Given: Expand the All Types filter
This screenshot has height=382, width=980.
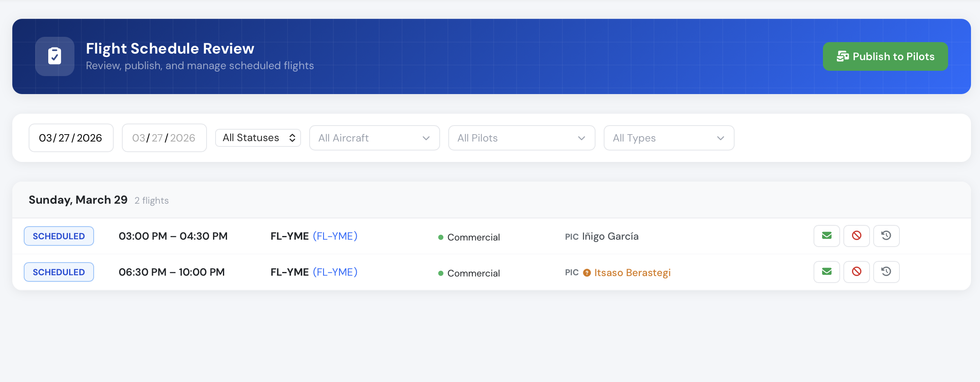Looking at the screenshot, I should coord(669,138).
